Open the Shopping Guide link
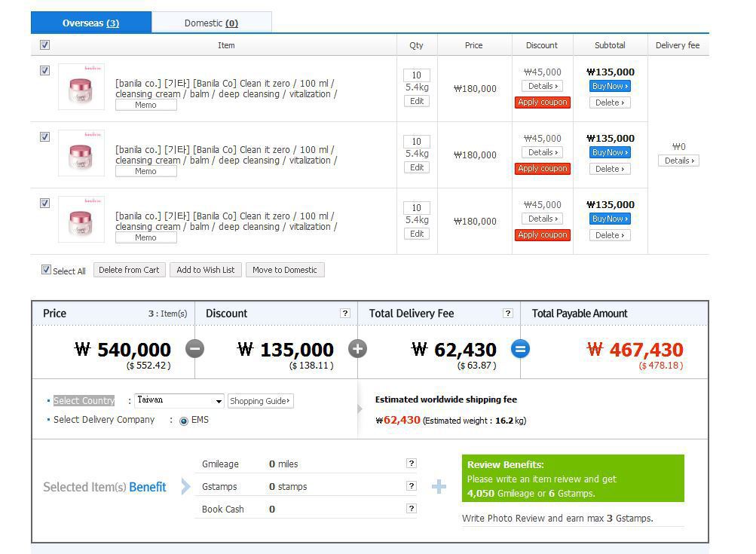This screenshot has height=554, width=756. (x=260, y=401)
